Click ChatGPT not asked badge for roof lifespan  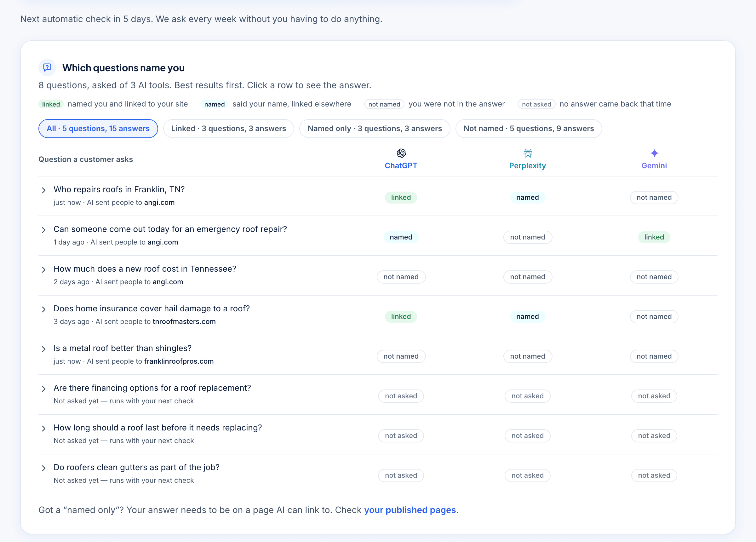[401, 435]
